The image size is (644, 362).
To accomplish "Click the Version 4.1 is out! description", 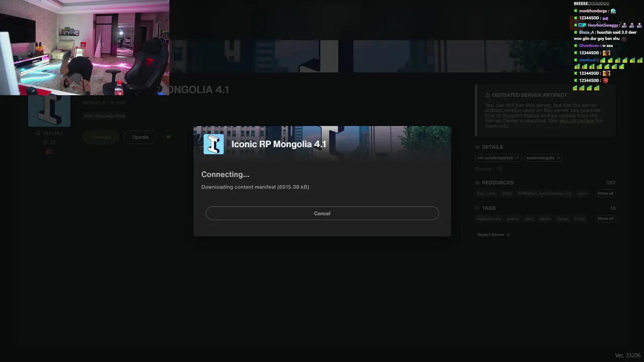I will tap(104, 103).
